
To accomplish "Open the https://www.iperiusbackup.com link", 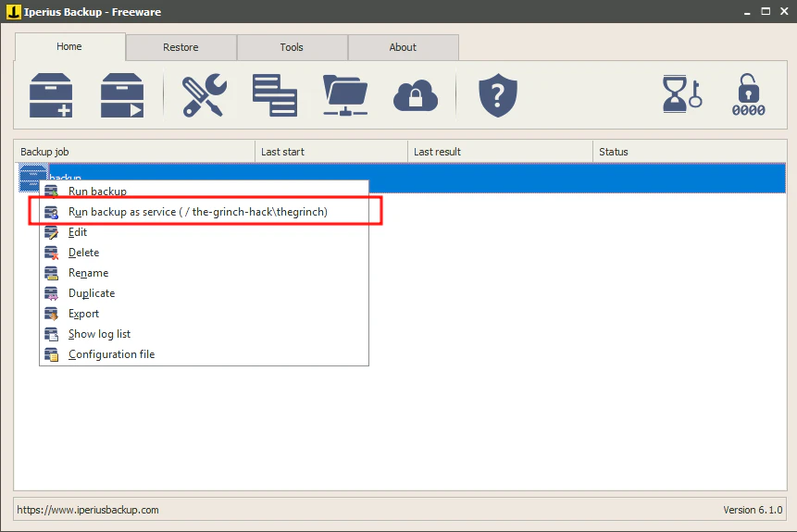I will pos(88,510).
